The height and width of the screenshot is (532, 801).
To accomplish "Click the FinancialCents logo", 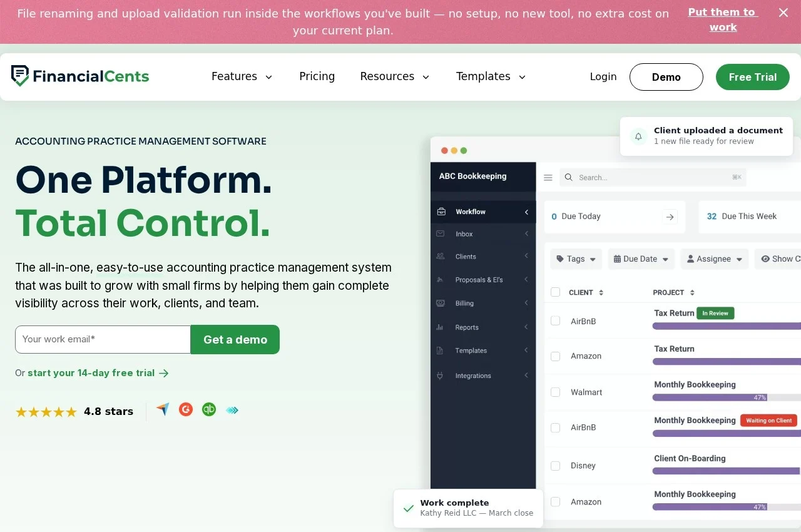I will tap(80, 76).
